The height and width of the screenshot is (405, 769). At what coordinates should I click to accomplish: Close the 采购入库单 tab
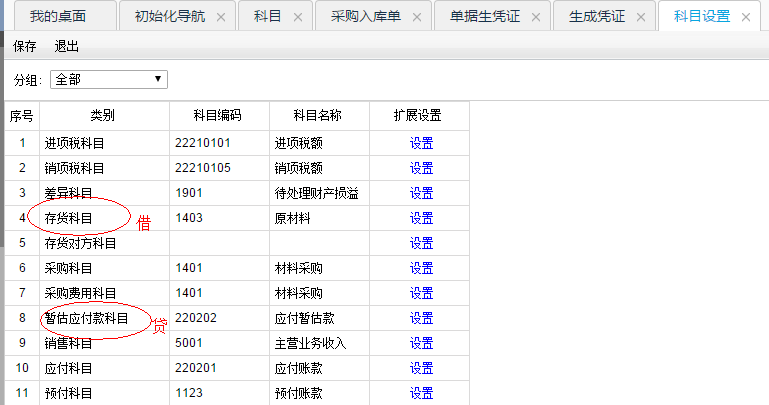click(416, 17)
